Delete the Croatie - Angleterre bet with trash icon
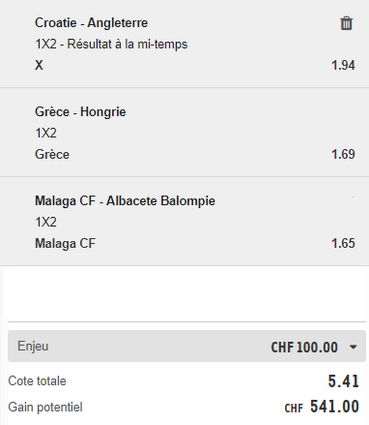Image resolution: width=369 pixels, height=425 pixels. pos(346,23)
